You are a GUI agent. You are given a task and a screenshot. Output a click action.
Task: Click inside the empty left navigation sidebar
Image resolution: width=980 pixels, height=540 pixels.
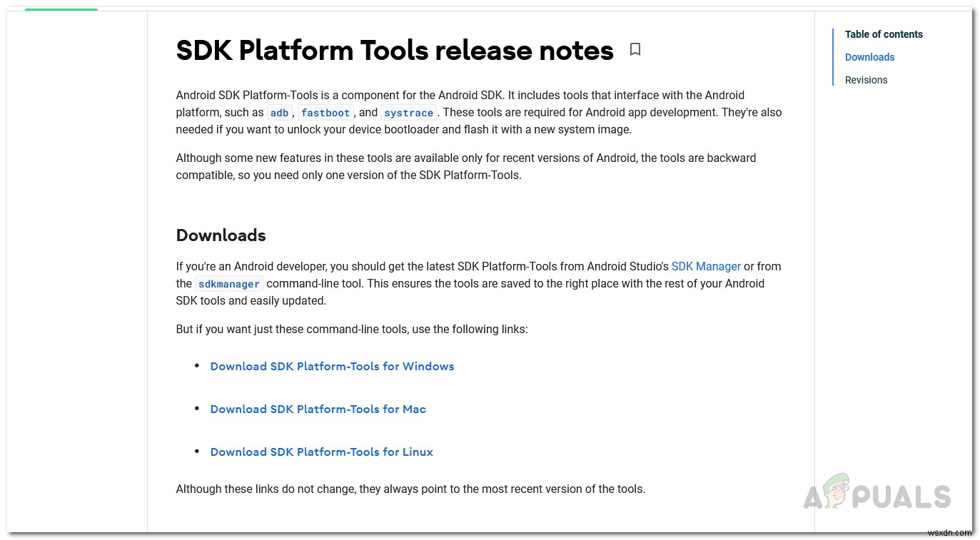point(76,271)
